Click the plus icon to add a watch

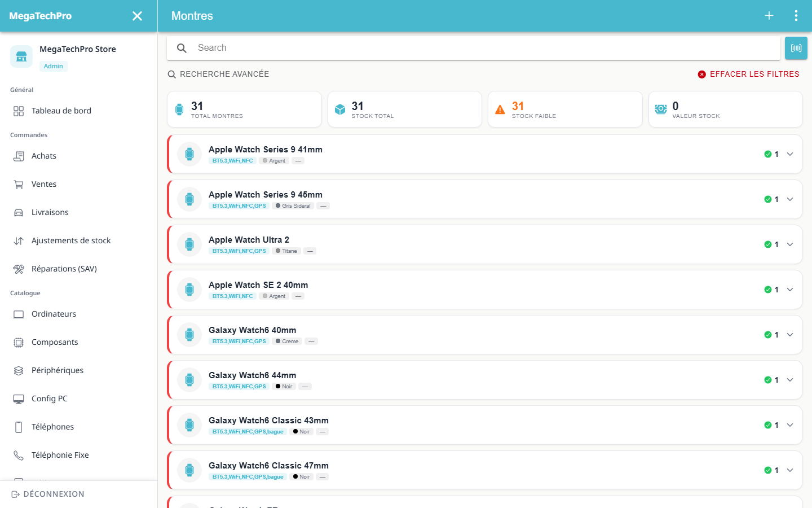769,16
